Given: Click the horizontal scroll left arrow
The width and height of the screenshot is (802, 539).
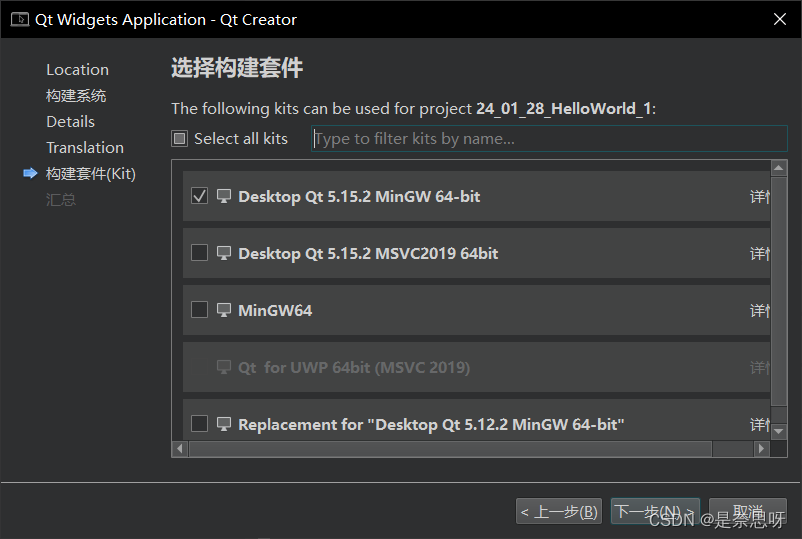Looking at the screenshot, I should (x=180, y=448).
